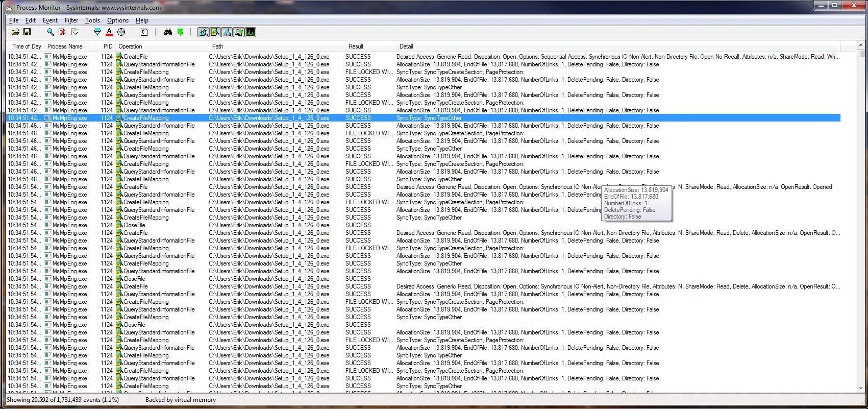Toggle Show Profiling Events graph icon

click(251, 32)
